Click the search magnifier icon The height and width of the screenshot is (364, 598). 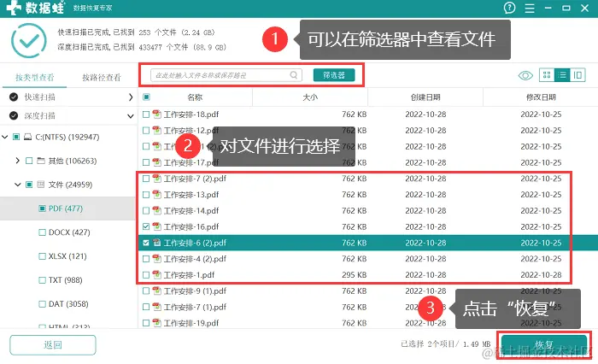coord(294,75)
